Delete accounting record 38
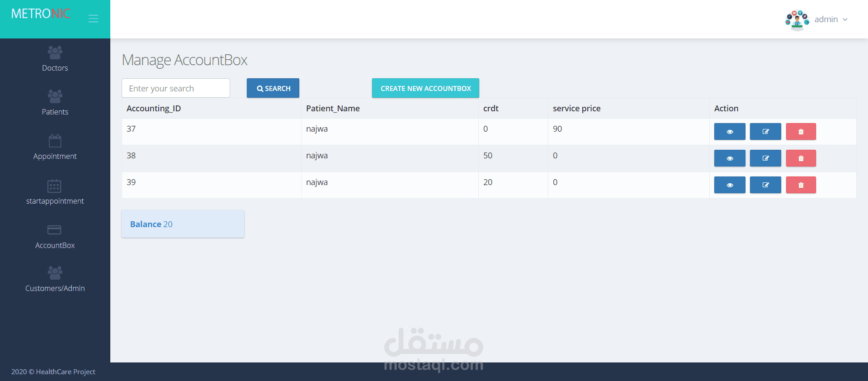 [x=801, y=158]
